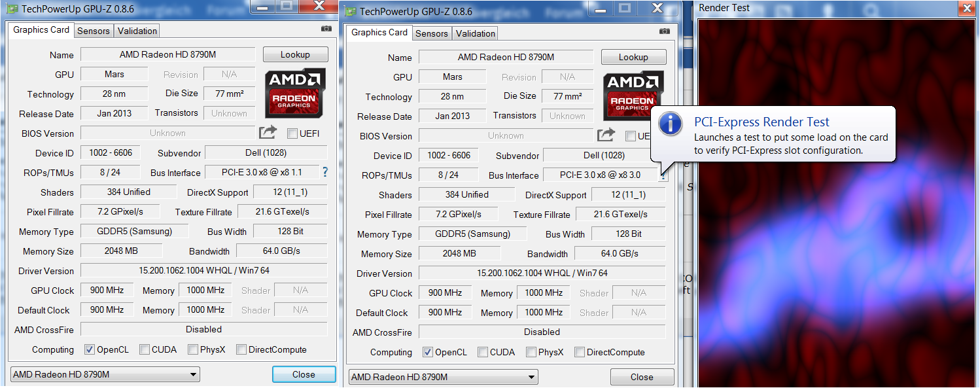Open Validation tab in right GPU-Z window
The height and width of the screenshot is (388, 980).
[x=475, y=33]
